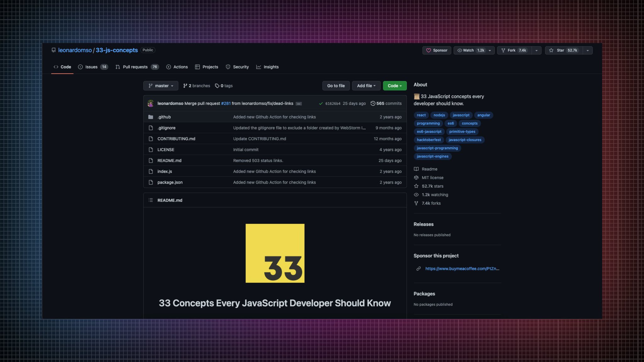Viewport: 644px width, 362px height.
Task: Open the Insights tab
Action: click(x=271, y=67)
